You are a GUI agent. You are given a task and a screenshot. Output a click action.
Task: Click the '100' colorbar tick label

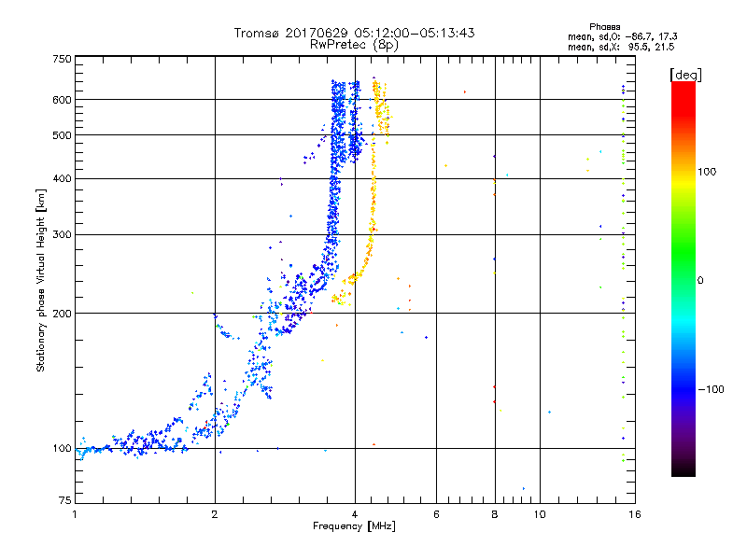pyautogui.click(x=707, y=172)
